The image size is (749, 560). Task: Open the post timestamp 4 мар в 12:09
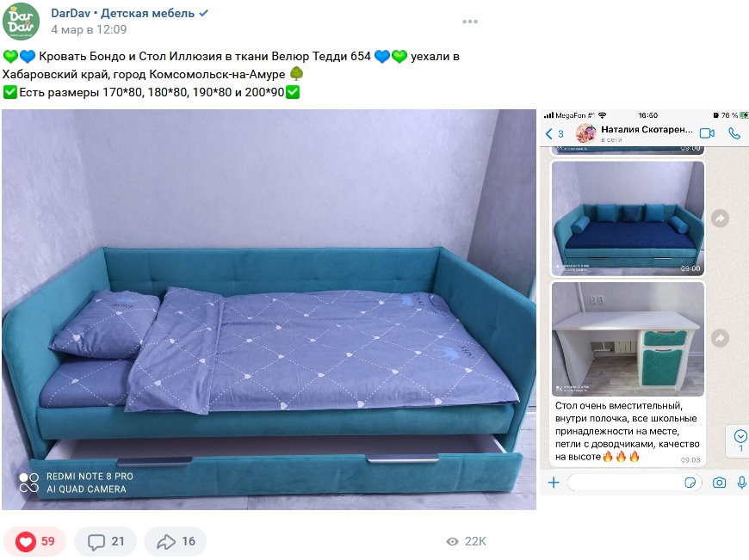coord(89,29)
